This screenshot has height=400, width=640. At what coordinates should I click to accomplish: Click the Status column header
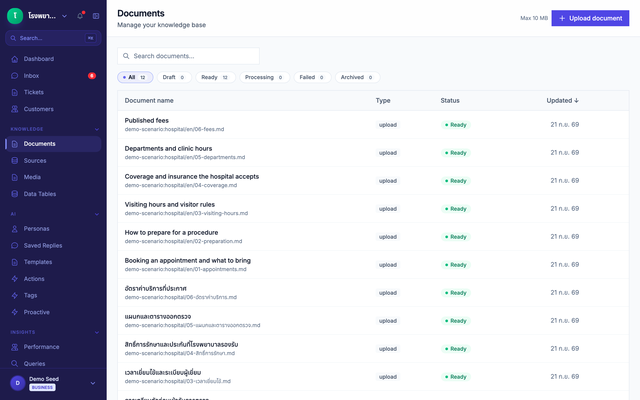coord(450,100)
